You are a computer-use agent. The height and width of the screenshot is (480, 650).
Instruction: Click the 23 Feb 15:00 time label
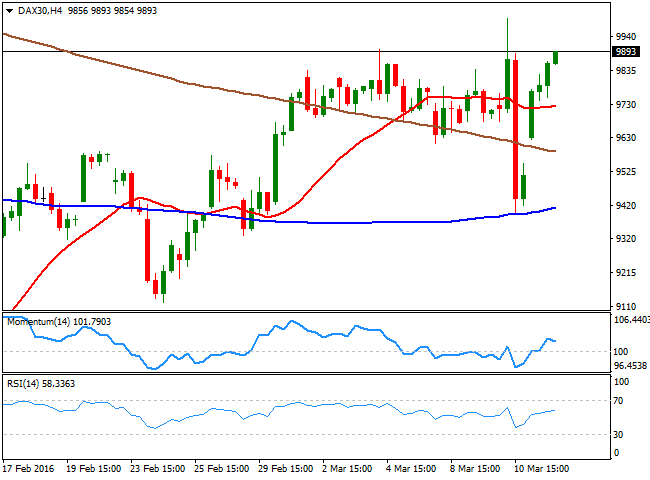(x=158, y=469)
